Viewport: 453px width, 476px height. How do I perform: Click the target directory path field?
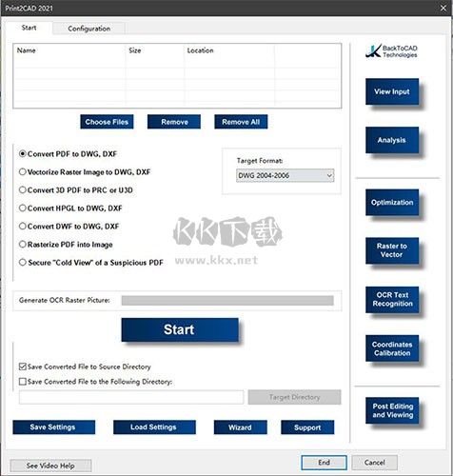[131, 397]
